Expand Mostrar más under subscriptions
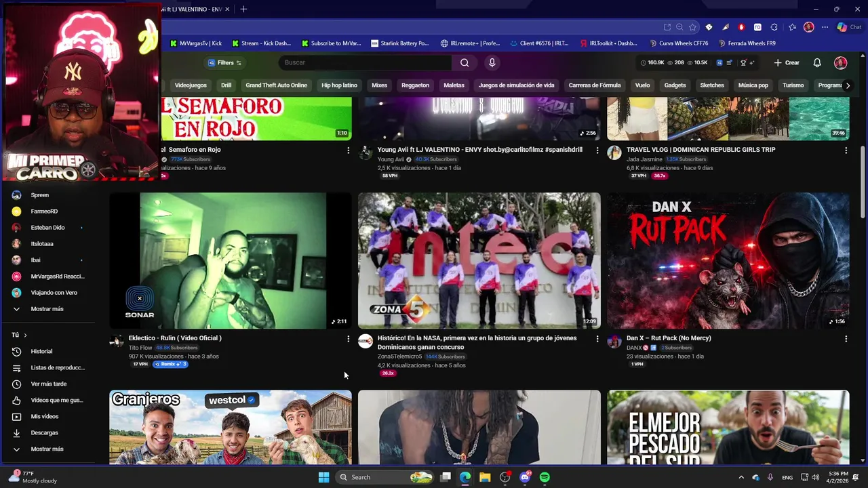 tap(48, 309)
